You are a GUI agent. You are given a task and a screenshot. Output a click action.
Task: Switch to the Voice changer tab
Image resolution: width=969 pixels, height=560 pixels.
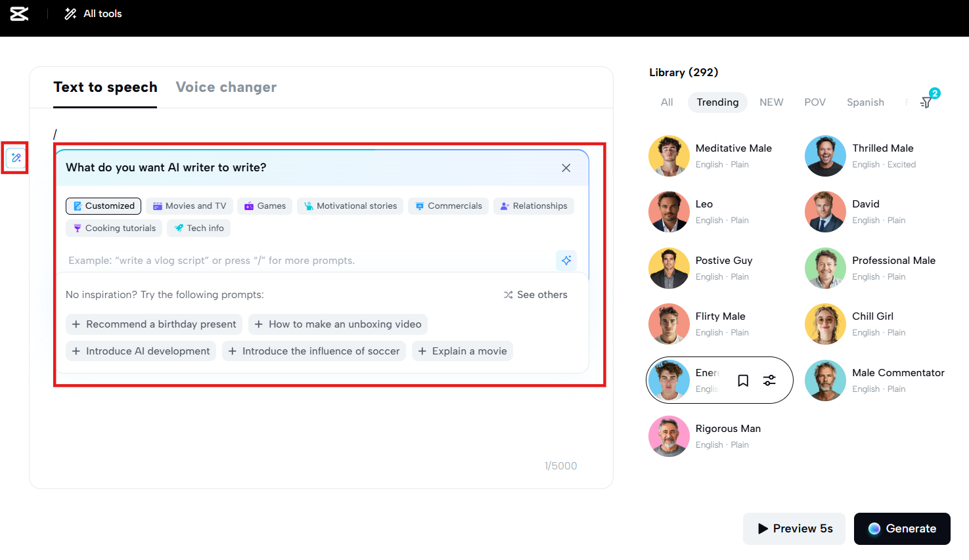(226, 87)
